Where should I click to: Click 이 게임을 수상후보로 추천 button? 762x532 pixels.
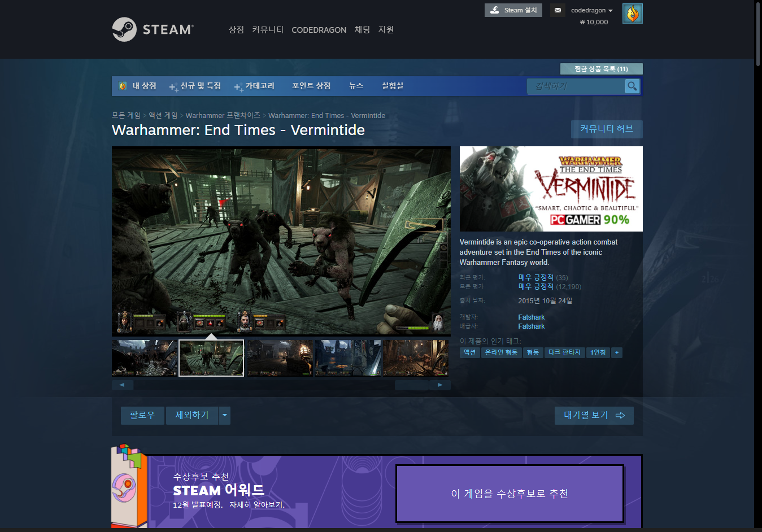[x=510, y=494]
